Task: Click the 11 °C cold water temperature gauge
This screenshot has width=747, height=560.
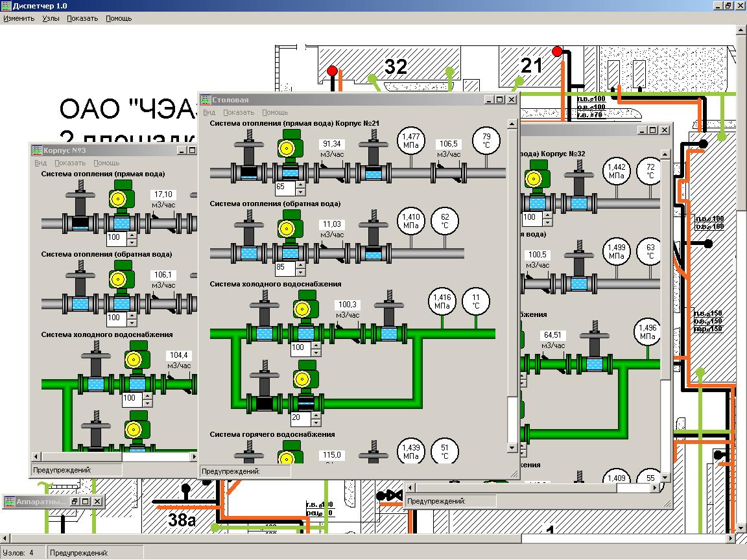Action: 475,301
